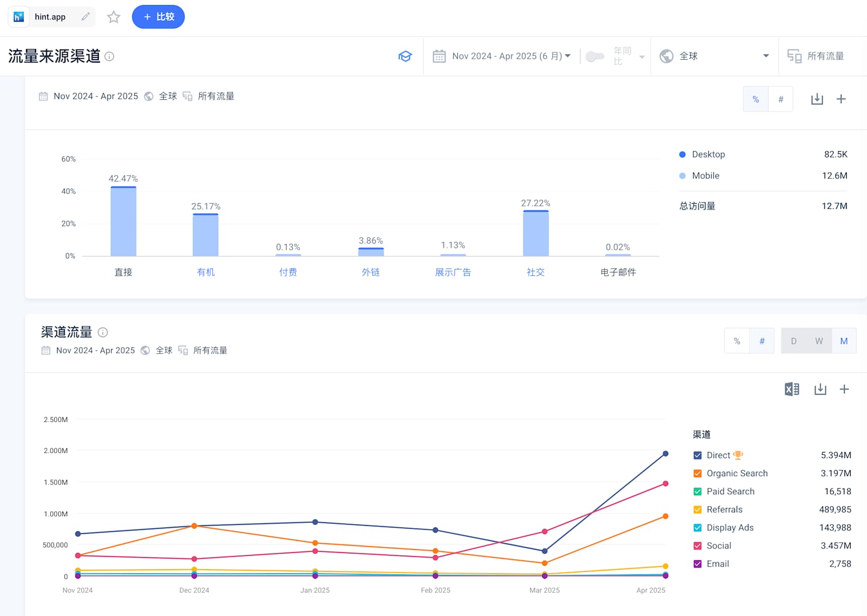
Task: Switch bar chart to # number view
Action: [781, 99]
